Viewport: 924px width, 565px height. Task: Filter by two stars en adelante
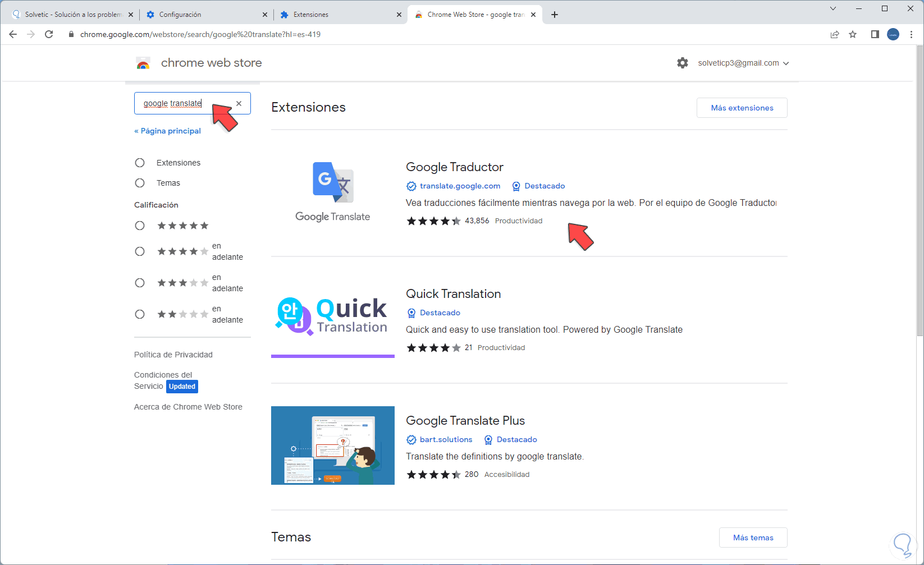(140, 314)
